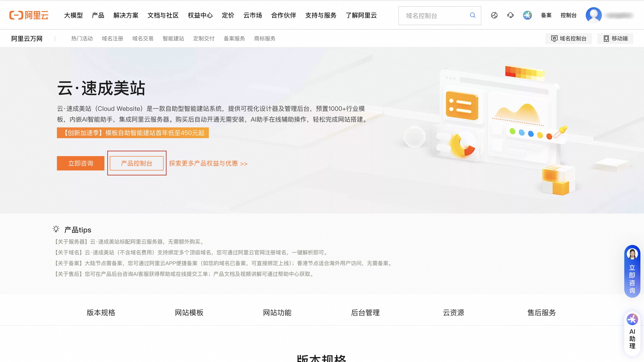This screenshot has width=644, height=362.
Task: Click the 产品tips heading text
Action: pos(78,230)
